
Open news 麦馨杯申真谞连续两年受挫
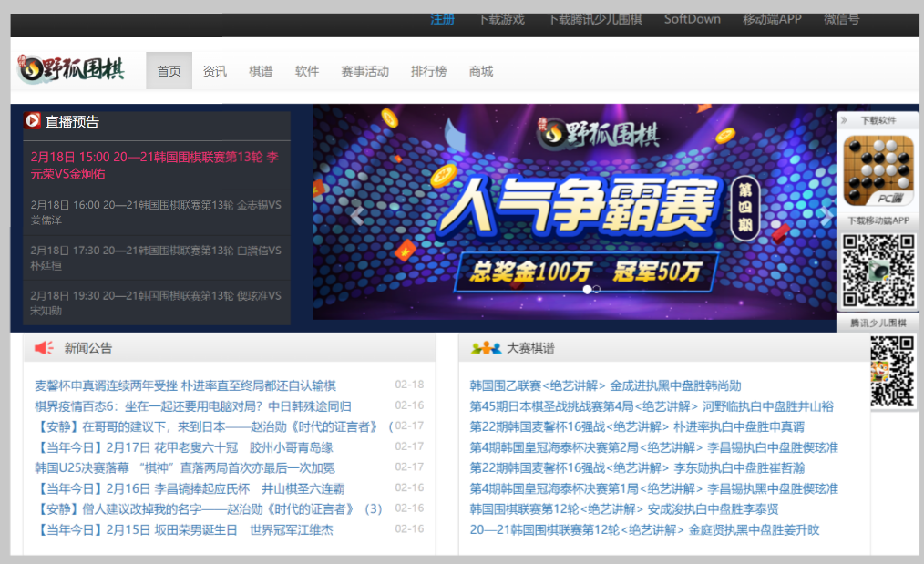(185, 385)
